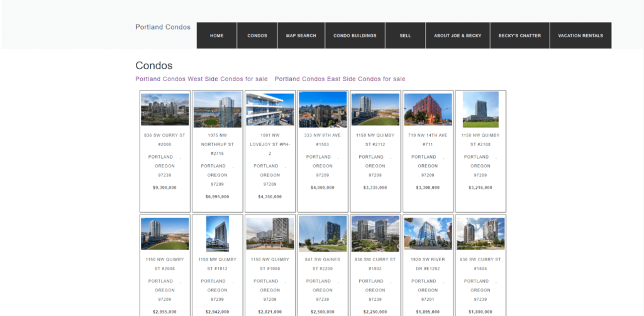Click address 836 SW Curry St #1802
The image size is (644, 316).
[375, 264]
